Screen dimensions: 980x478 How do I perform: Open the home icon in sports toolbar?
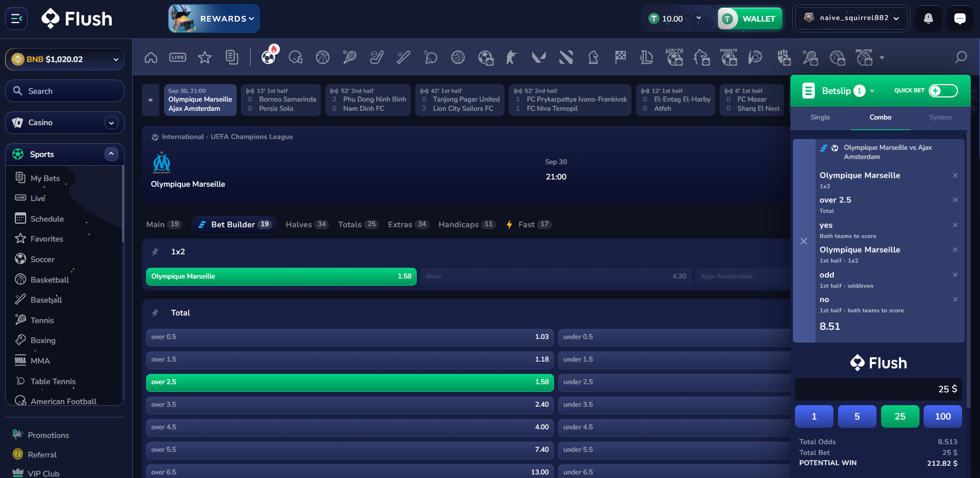[x=151, y=57]
